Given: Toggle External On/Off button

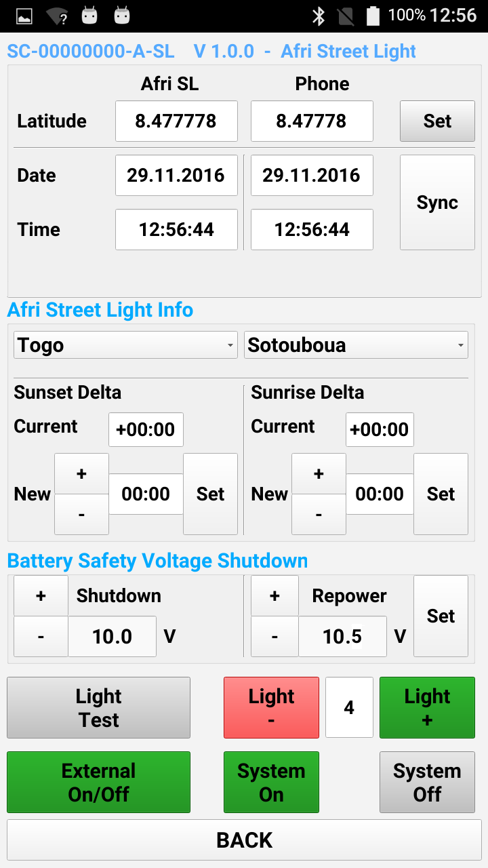Looking at the screenshot, I should 98,782.
